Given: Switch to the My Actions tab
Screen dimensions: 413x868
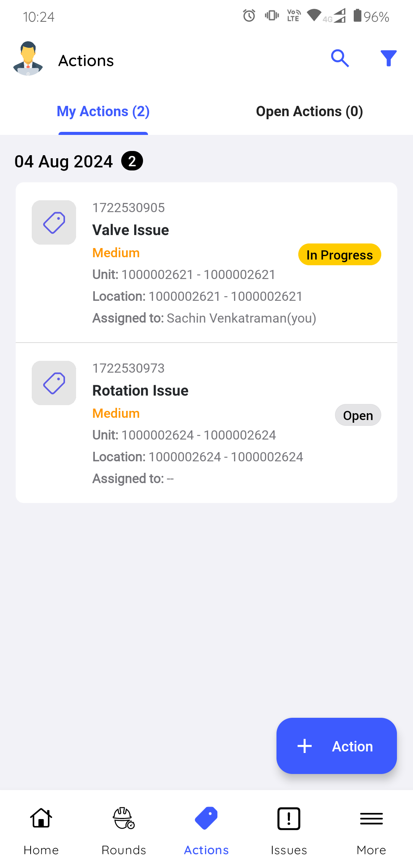Looking at the screenshot, I should point(103,112).
